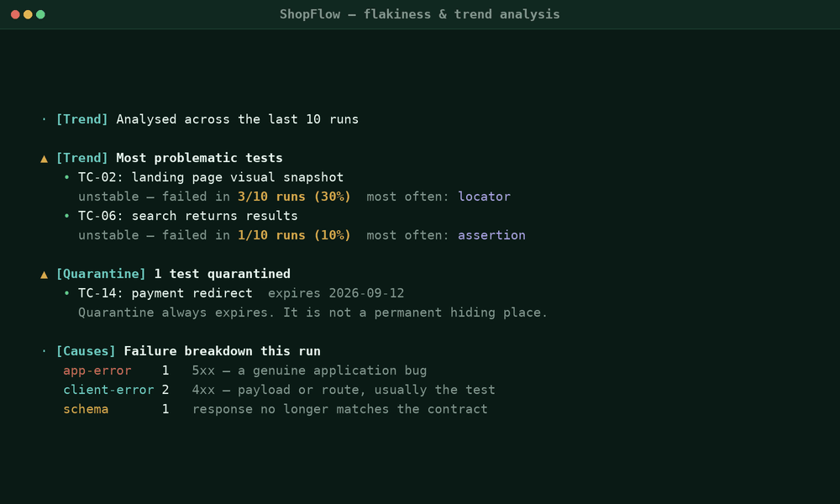This screenshot has width=840, height=504.
Task: Click the expires 2026-09-12 date text
Action: click(336, 293)
